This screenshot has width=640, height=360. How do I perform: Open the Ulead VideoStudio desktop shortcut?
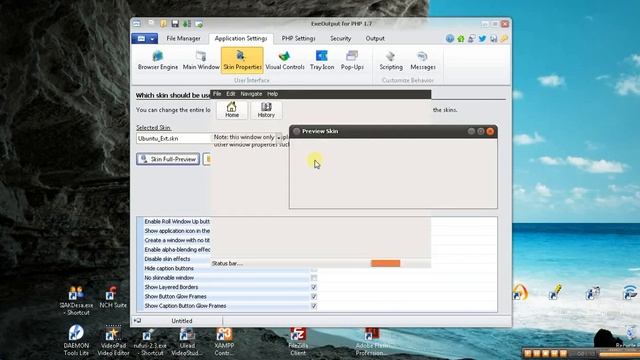point(187,342)
